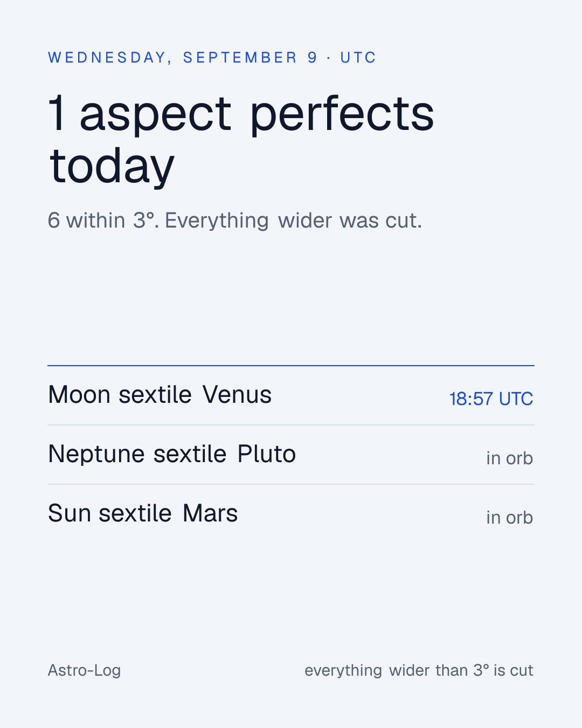The image size is (582, 728).
Task: Select the word Venus in the first row
Action: pos(237,395)
